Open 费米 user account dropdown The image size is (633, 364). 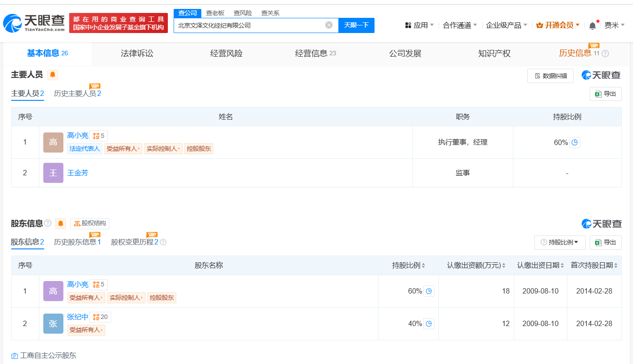tap(615, 25)
